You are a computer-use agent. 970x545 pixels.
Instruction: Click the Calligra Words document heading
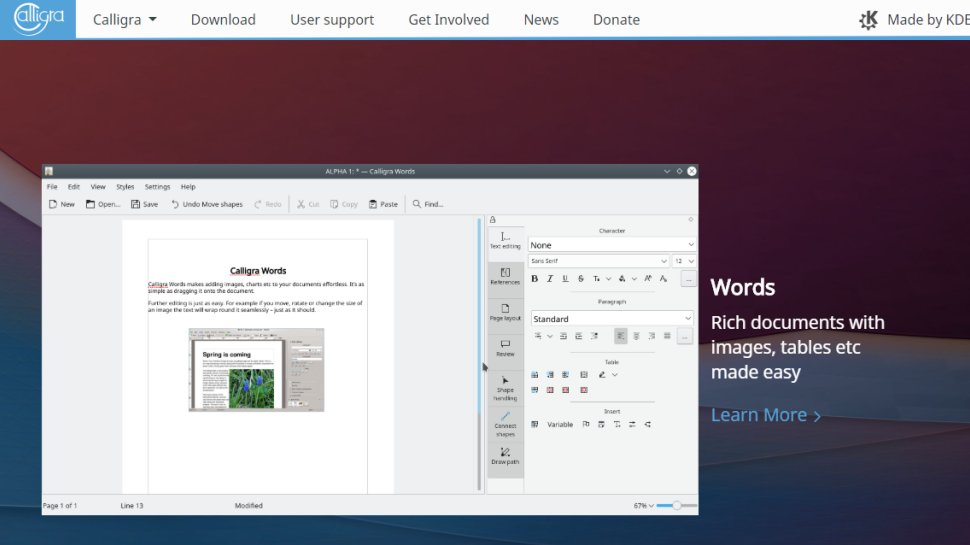pyautogui.click(x=258, y=270)
